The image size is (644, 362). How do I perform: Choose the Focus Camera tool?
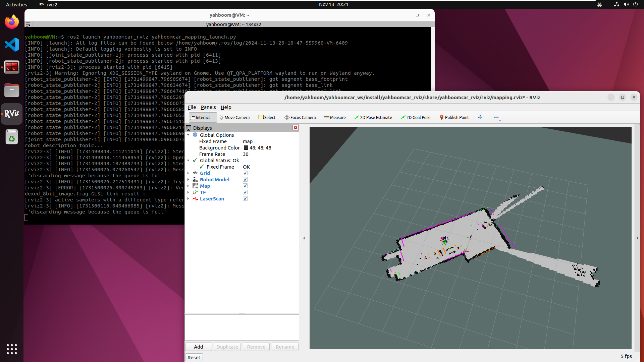pos(300,117)
